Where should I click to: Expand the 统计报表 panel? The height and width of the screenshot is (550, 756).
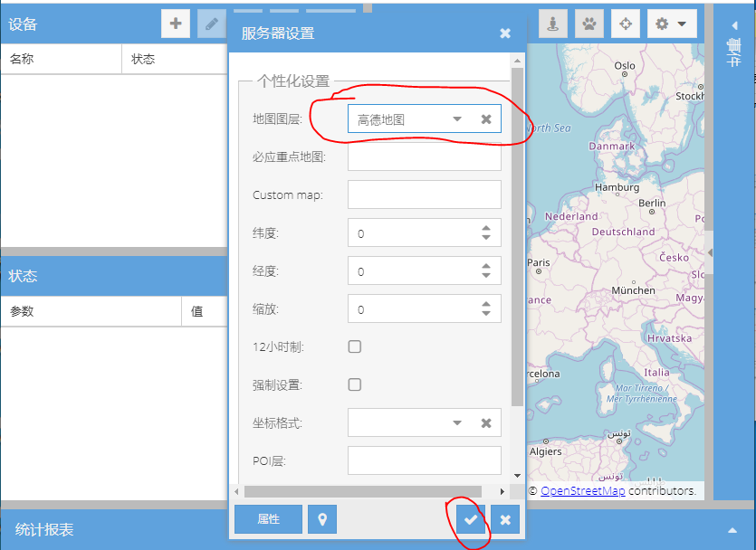coord(732,530)
